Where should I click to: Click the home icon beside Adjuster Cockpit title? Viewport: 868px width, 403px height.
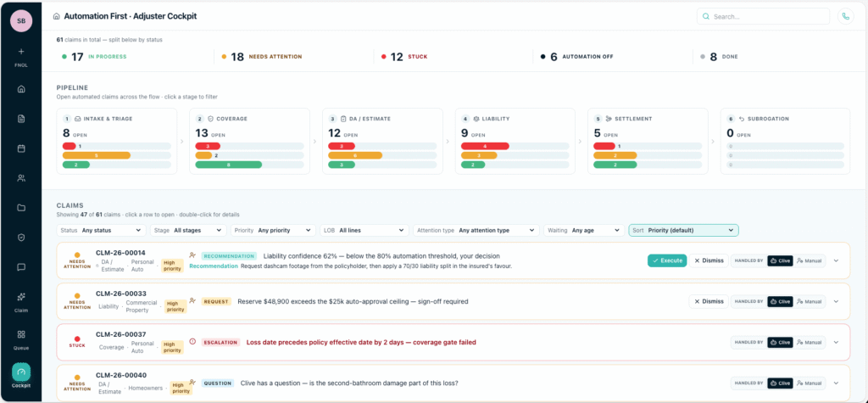(56, 17)
